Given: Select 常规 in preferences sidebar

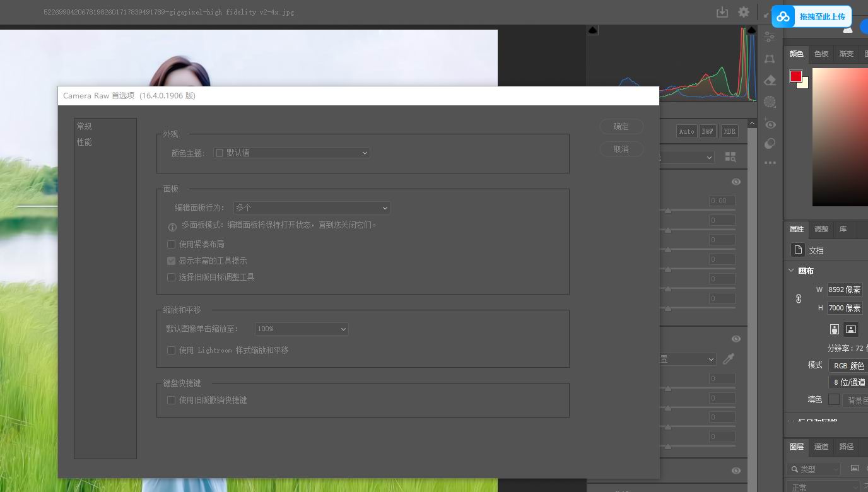Looking at the screenshot, I should pyautogui.click(x=84, y=126).
